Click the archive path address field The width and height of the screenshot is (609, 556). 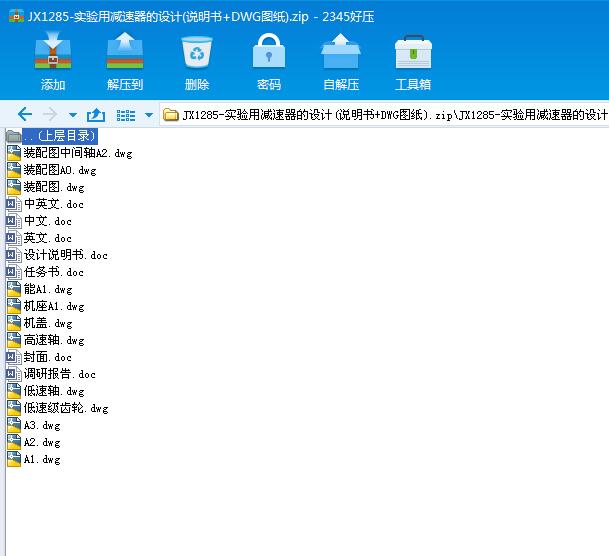coord(384,115)
